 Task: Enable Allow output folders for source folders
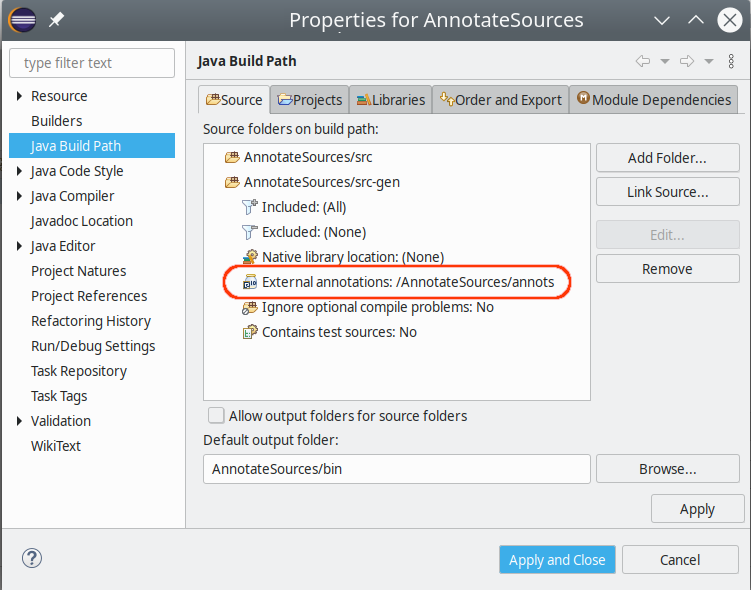(x=216, y=416)
